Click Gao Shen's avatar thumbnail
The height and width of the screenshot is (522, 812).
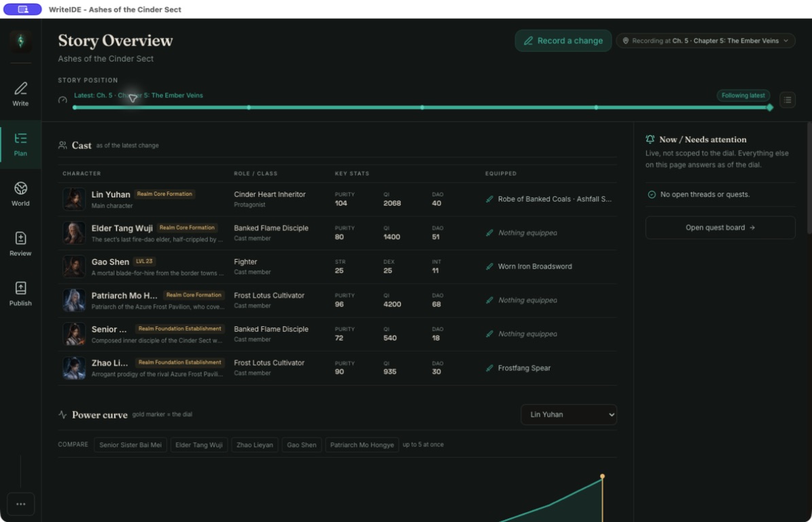click(74, 266)
